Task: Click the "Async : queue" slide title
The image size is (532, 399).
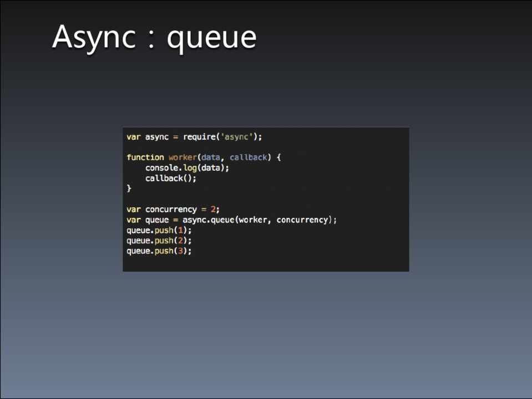Action: [154, 37]
